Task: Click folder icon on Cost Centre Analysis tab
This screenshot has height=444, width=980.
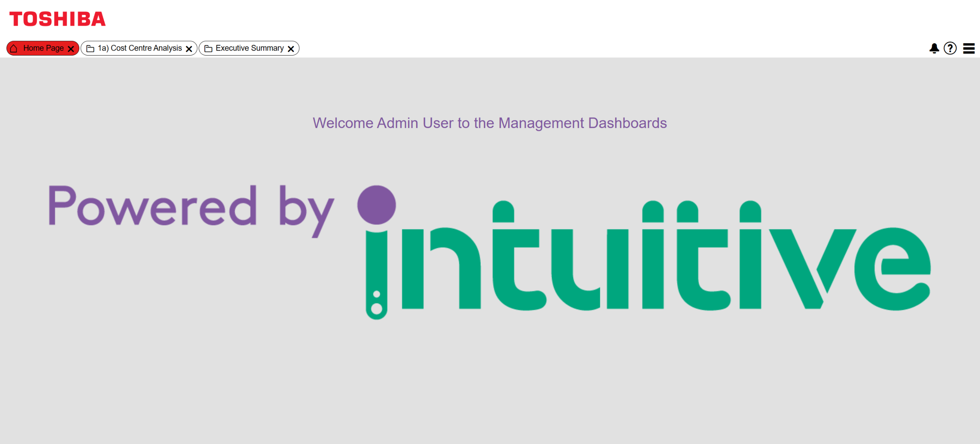Action: [x=90, y=48]
